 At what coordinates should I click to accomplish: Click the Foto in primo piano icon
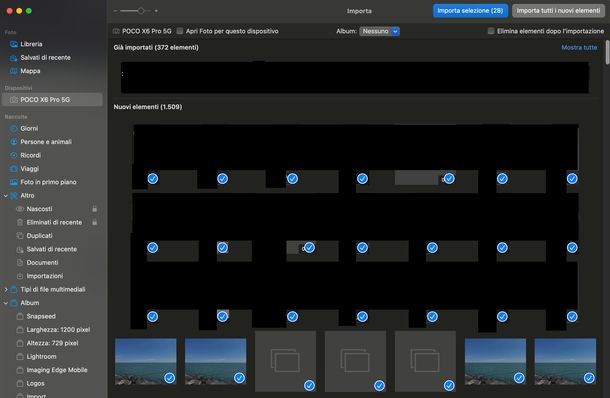(x=14, y=182)
